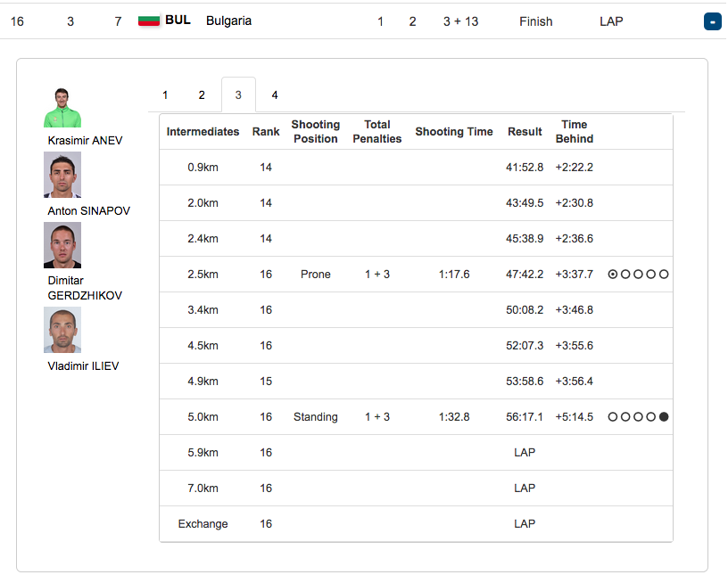Switch to leg tab 1
This screenshot has height=583, width=728.
click(165, 95)
